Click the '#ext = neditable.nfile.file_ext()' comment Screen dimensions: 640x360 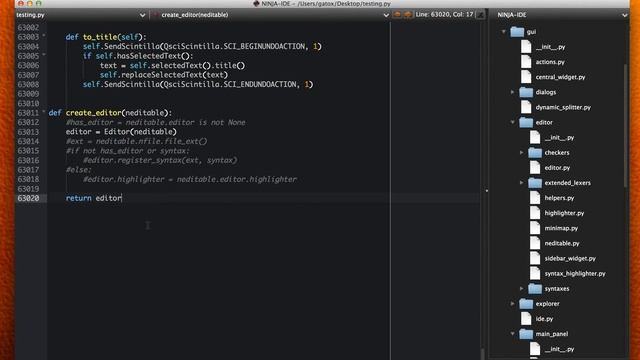[x=136, y=141]
